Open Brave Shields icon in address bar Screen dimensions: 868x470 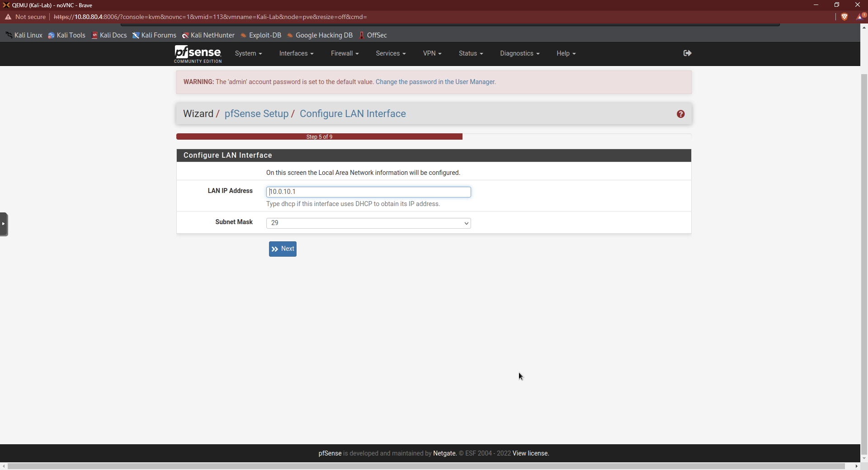845,17
